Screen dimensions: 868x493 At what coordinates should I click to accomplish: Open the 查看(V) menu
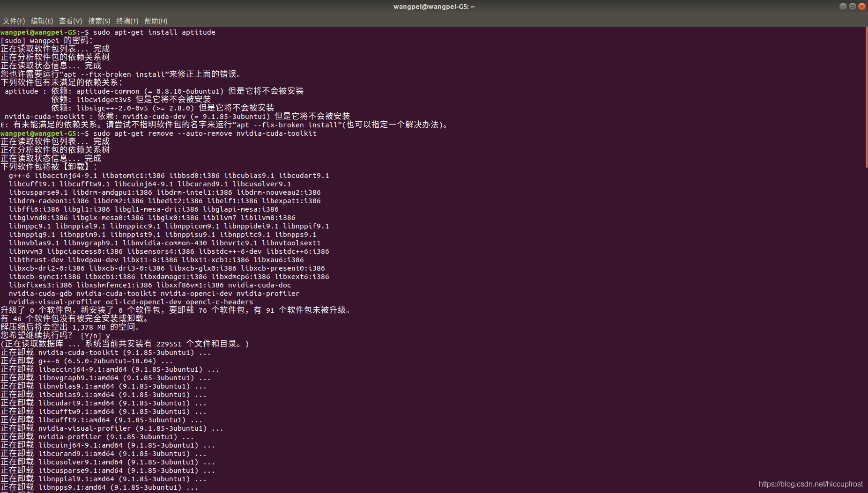(70, 21)
